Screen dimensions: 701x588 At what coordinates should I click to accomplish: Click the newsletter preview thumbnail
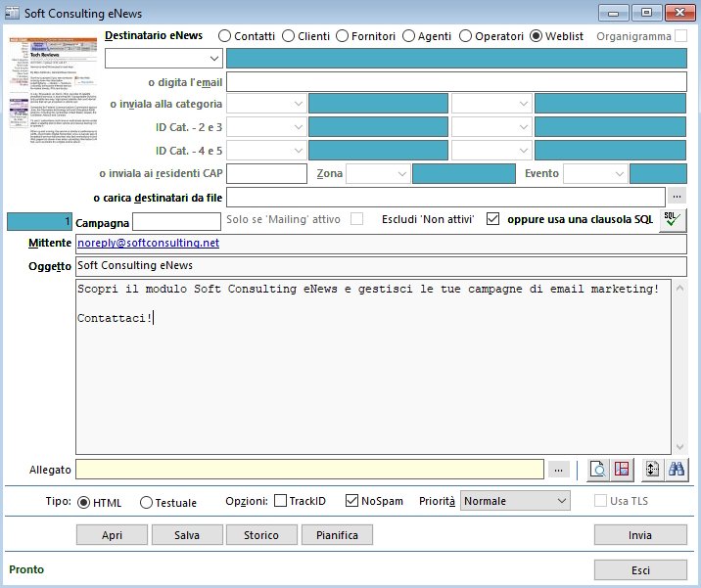coord(53,91)
